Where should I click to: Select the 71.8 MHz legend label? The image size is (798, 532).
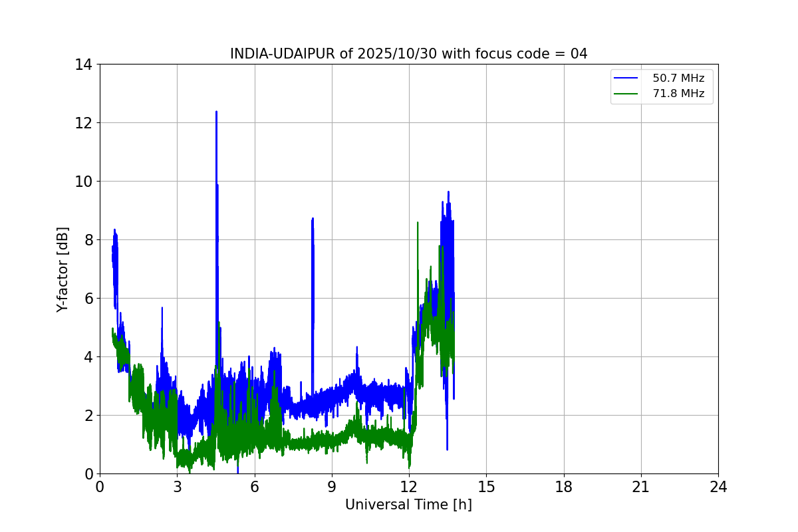click(x=678, y=94)
